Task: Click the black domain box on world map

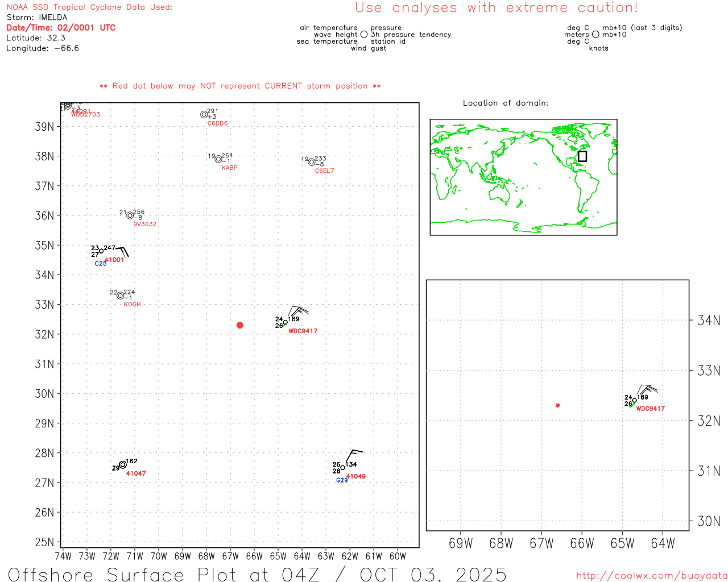Action: [582, 156]
